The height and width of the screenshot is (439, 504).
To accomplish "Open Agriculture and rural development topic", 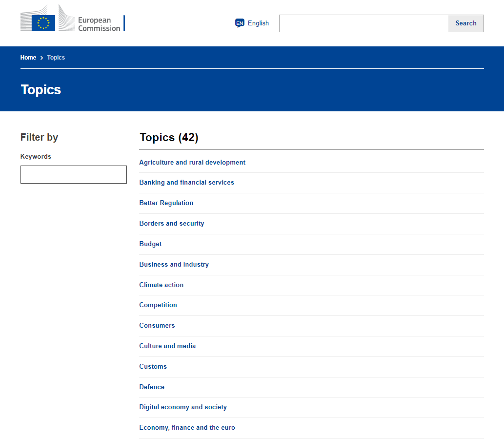I will (192, 163).
